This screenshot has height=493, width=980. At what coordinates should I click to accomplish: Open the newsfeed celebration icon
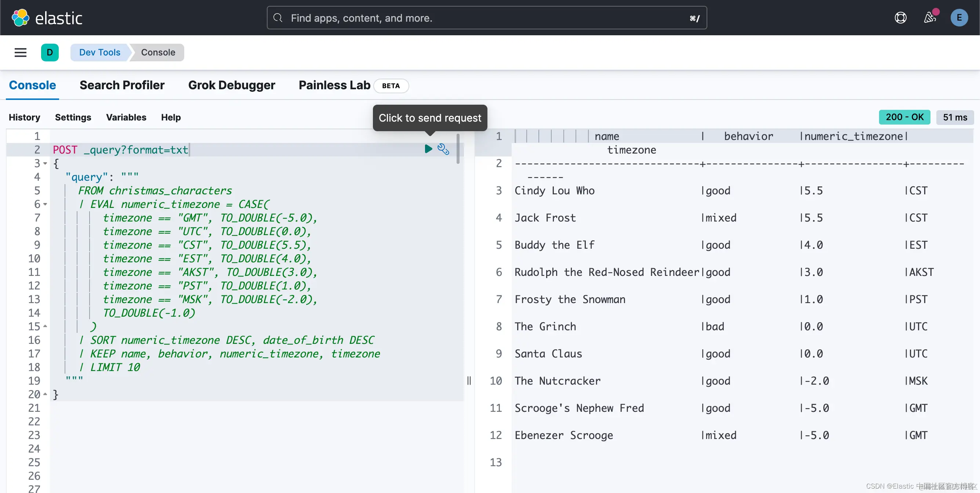[x=930, y=18]
